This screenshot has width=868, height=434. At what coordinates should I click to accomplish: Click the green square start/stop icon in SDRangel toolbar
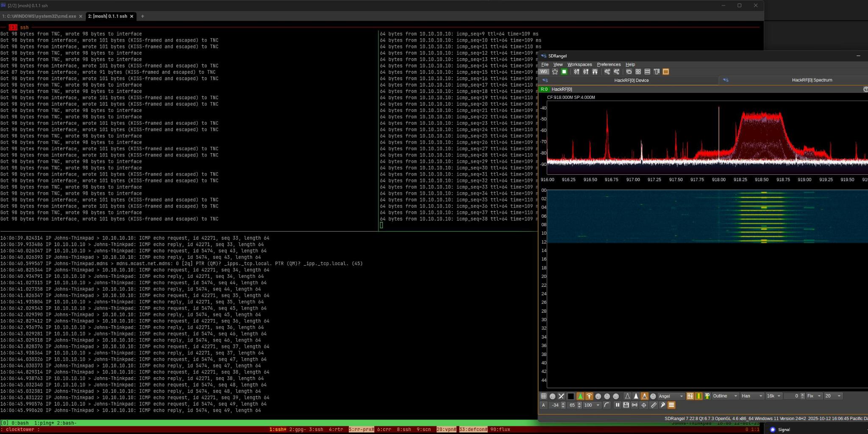click(564, 72)
